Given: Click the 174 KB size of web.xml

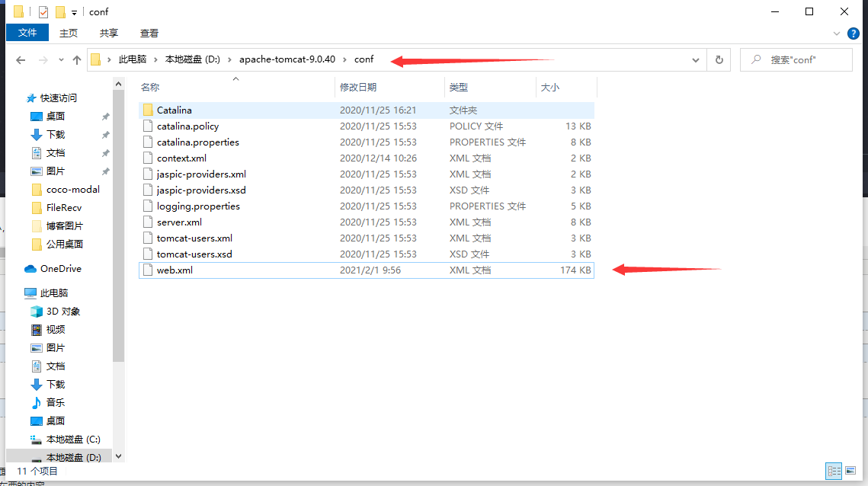Looking at the screenshot, I should [x=575, y=270].
